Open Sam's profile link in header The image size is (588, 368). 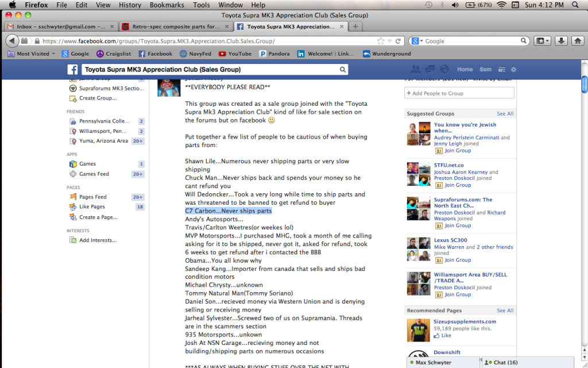[485, 70]
